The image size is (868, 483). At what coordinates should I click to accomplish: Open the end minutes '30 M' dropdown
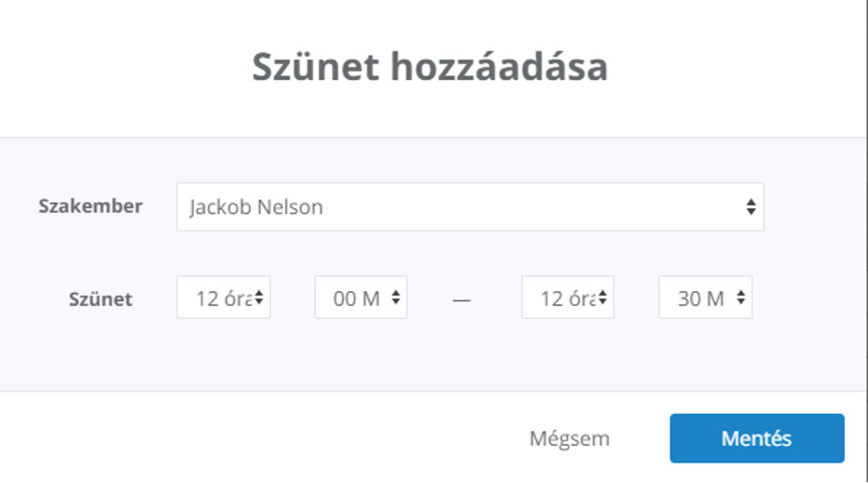click(x=705, y=297)
